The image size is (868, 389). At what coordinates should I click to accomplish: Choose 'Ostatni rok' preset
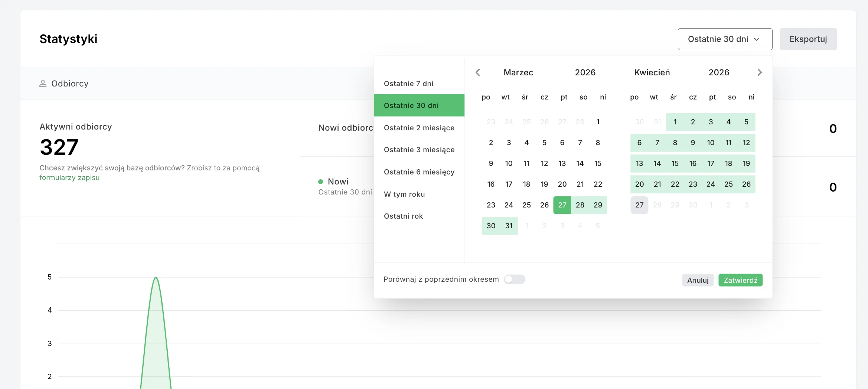pyautogui.click(x=403, y=216)
